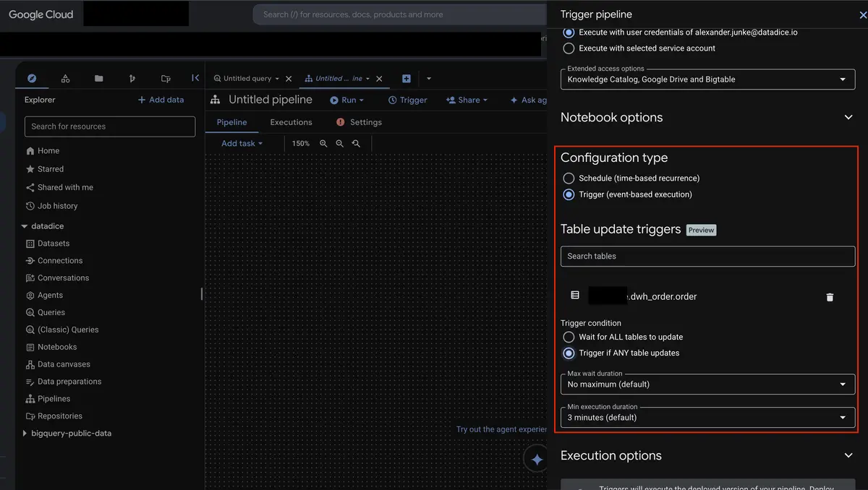Open the tab list dropdown arrow
The height and width of the screenshot is (490, 868).
coord(429,79)
